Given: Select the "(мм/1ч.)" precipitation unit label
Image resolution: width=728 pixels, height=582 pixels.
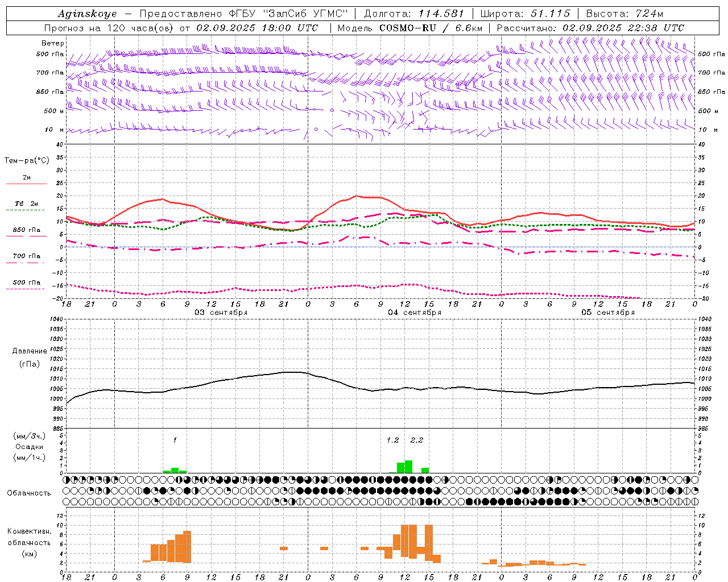Looking at the screenshot, I should click(x=30, y=458).
